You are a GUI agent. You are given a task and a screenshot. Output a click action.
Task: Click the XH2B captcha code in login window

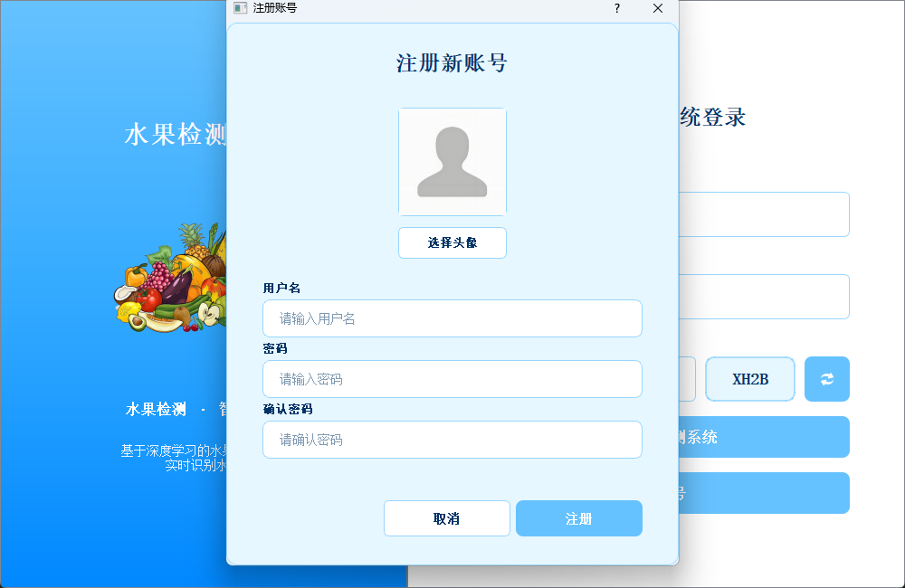click(x=750, y=379)
